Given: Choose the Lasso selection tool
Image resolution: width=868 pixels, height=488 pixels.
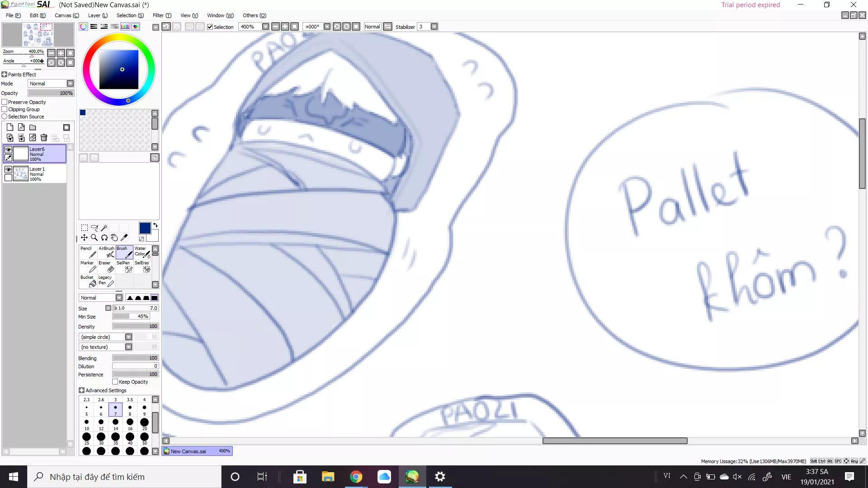Looking at the screenshot, I should click(x=94, y=228).
